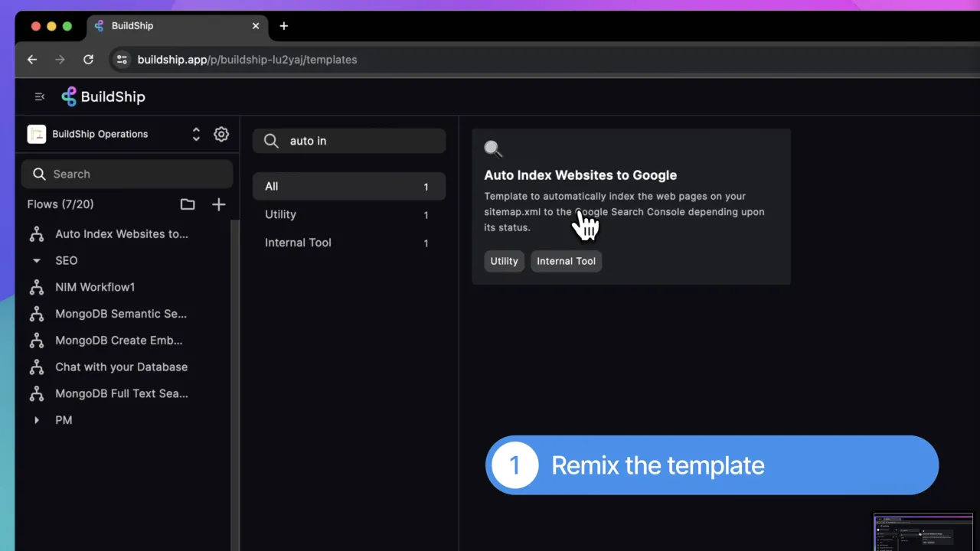Screen dimensions: 980x551
Task: Click workflow icon beside NIM Workflow1
Action: tap(36, 287)
